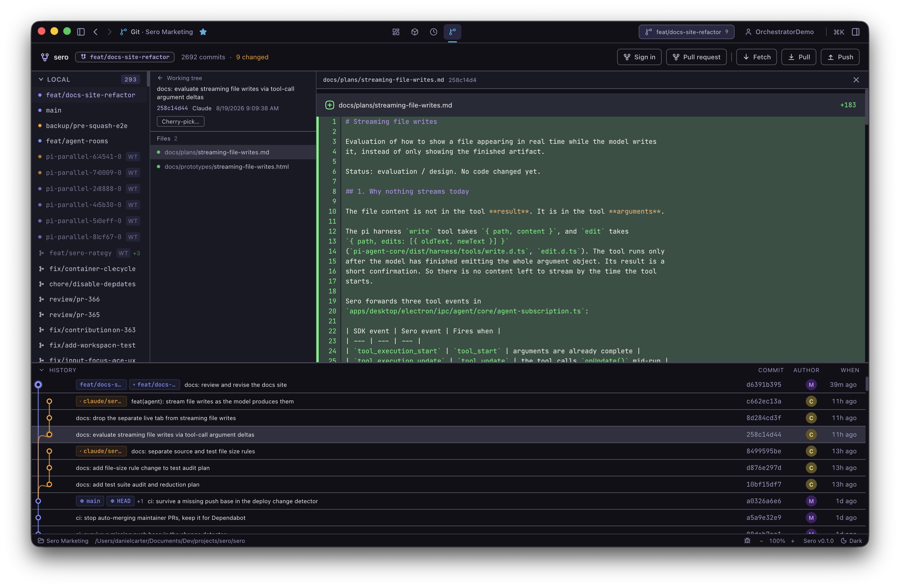This screenshot has height=588, width=900.
Task: Select the pi-parallel-64541-0 worktree branch
Action: coord(89,157)
